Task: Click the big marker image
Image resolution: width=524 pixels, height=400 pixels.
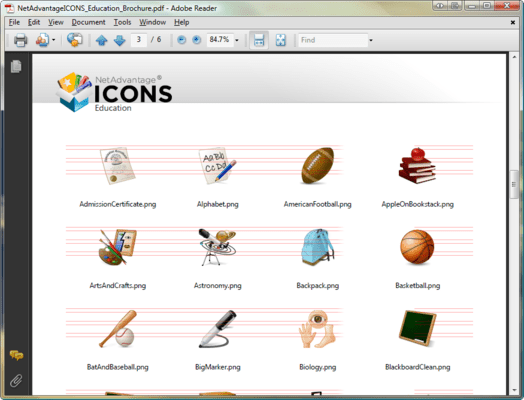Action: pyautogui.click(x=218, y=329)
